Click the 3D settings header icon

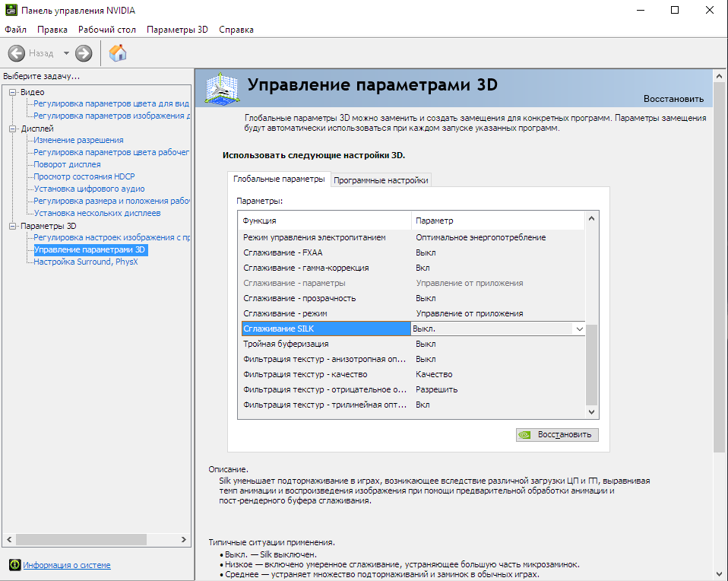coord(223,88)
